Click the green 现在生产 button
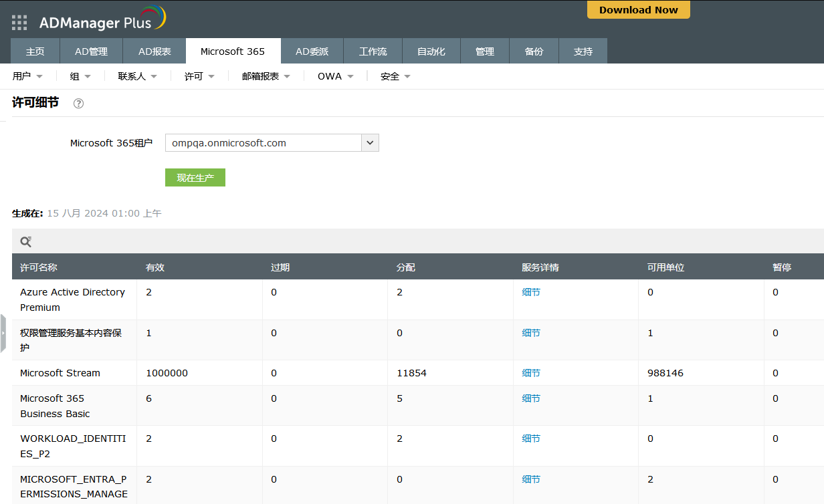This screenshot has height=504, width=824. (195, 178)
